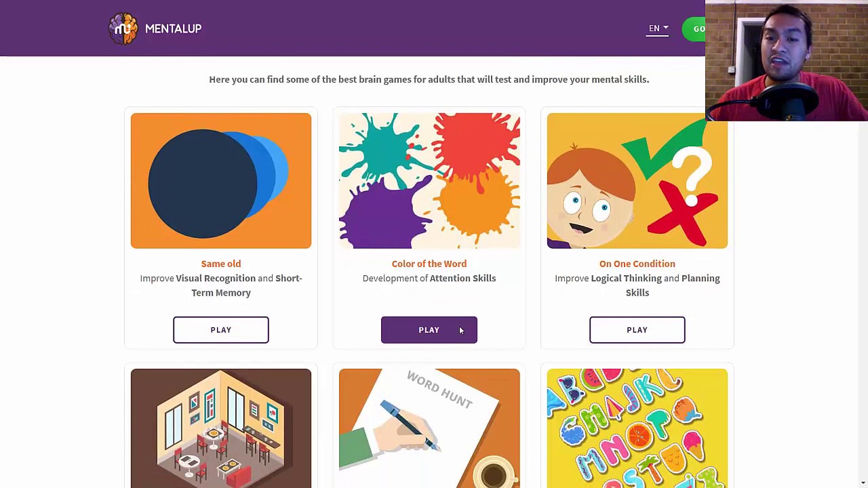Click the green checkmark in On One Condition image
This screenshot has height=488, width=868.
point(661,149)
